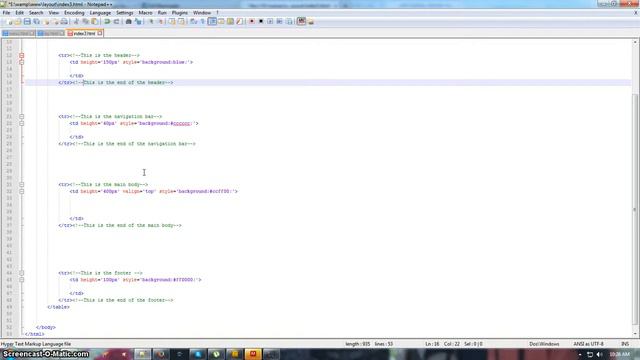Viewport: 640px width, 360px height.
Task: Click Save Current Recorded Macro icon
Action: [289, 22]
